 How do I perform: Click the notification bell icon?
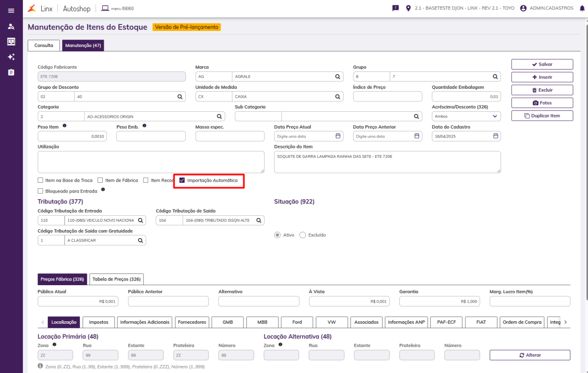(x=582, y=8)
